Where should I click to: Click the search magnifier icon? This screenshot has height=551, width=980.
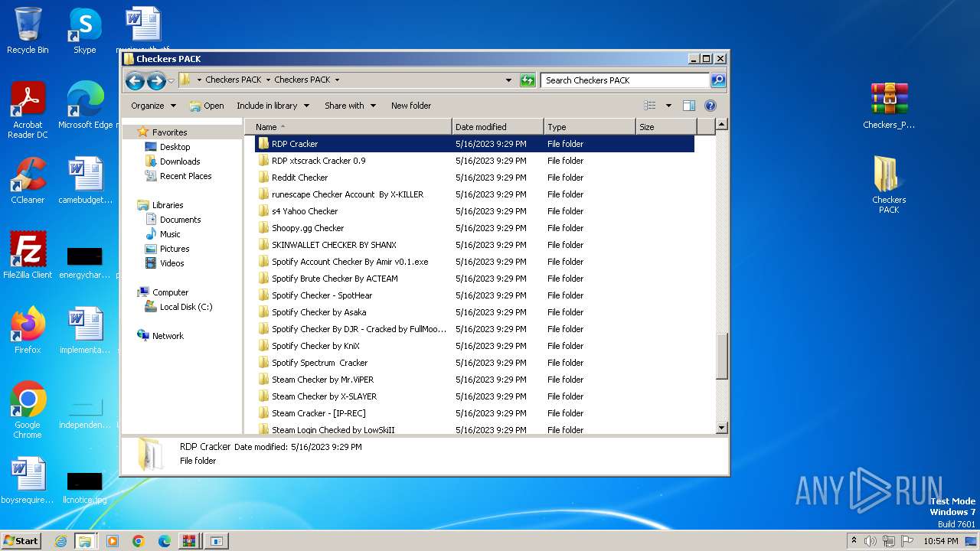[717, 80]
